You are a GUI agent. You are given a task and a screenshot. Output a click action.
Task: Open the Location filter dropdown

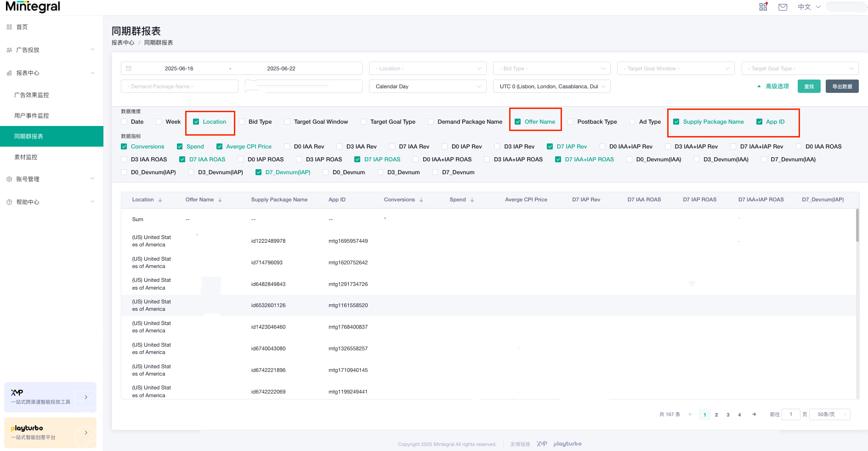(427, 69)
